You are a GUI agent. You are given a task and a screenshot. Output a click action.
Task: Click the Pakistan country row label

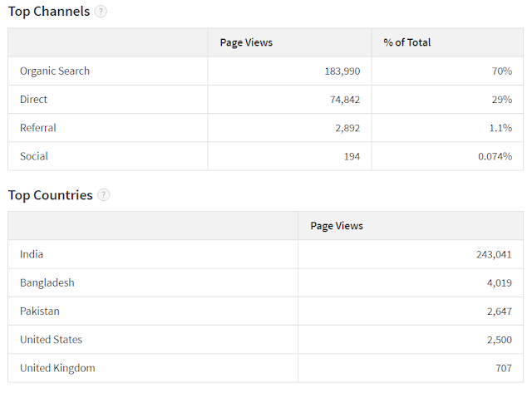(x=40, y=311)
